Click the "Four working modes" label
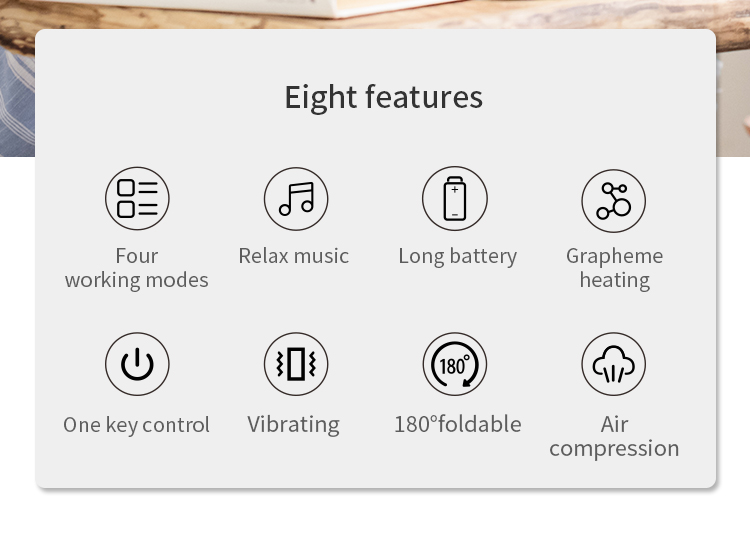 [x=137, y=268]
